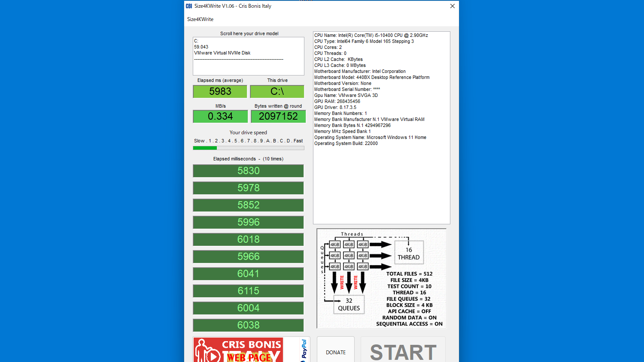Click the CBI app icon in title bar

click(x=189, y=6)
